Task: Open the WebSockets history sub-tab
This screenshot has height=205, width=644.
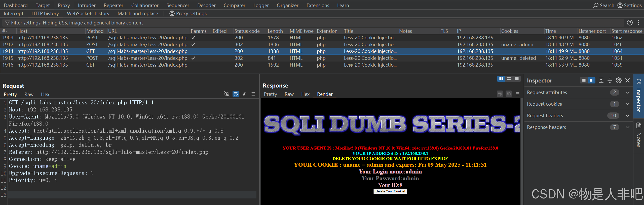Action: click(88, 13)
